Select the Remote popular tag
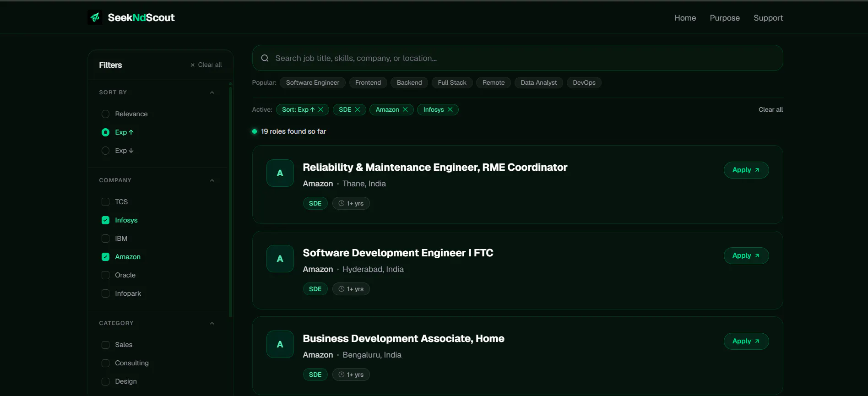 (x=494, y=83)
